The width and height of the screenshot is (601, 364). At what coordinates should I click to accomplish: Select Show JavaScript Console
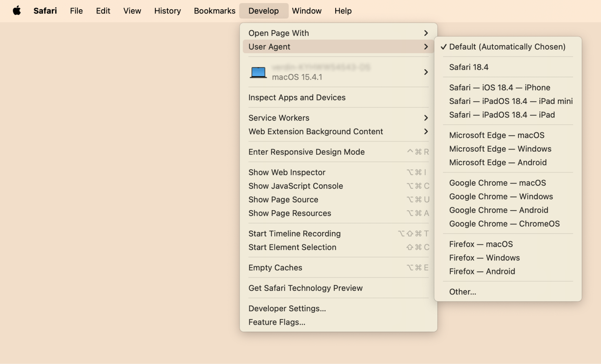click(295, 186)
